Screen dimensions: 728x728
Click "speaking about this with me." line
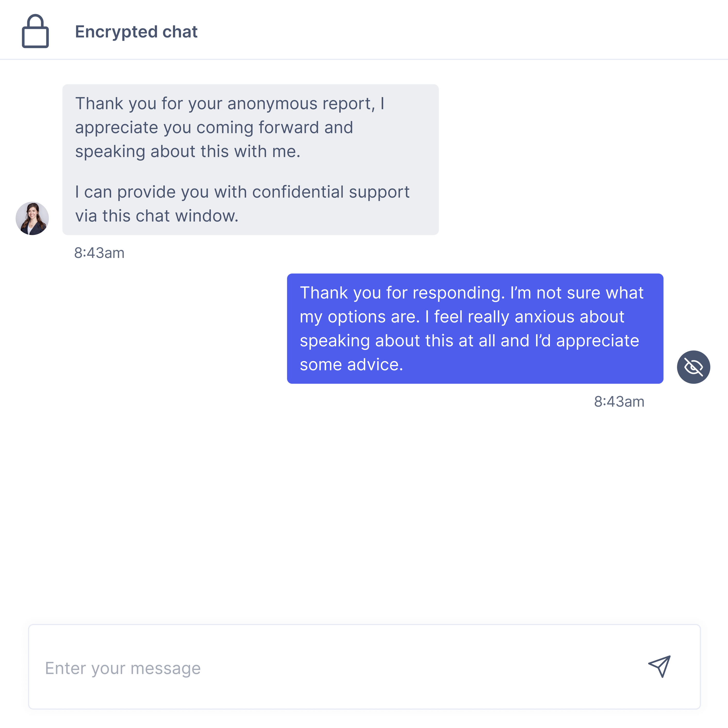[188, 151]
